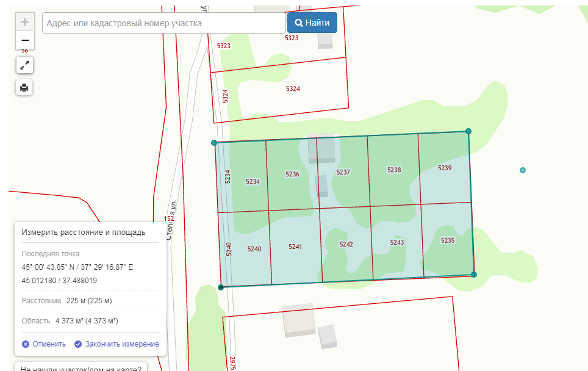Viewport: 588px width, 371px height.
Task: Click the zoom out minus button
Action: point(24,41)
